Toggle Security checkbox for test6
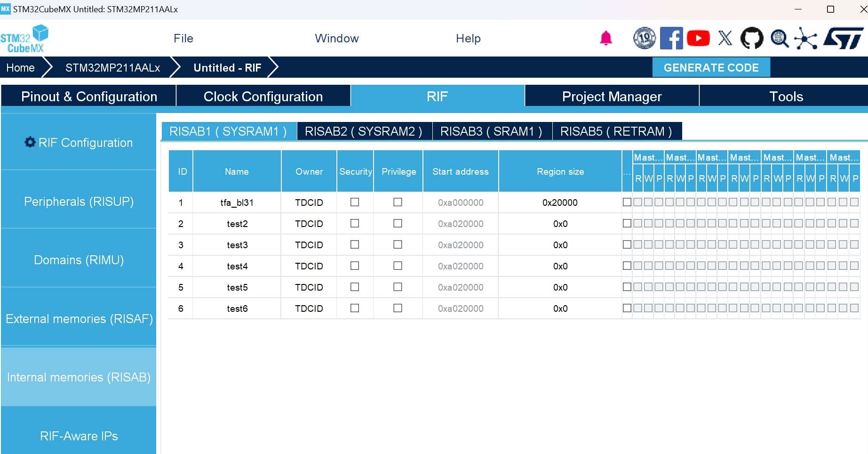 (x=355, y=308)
